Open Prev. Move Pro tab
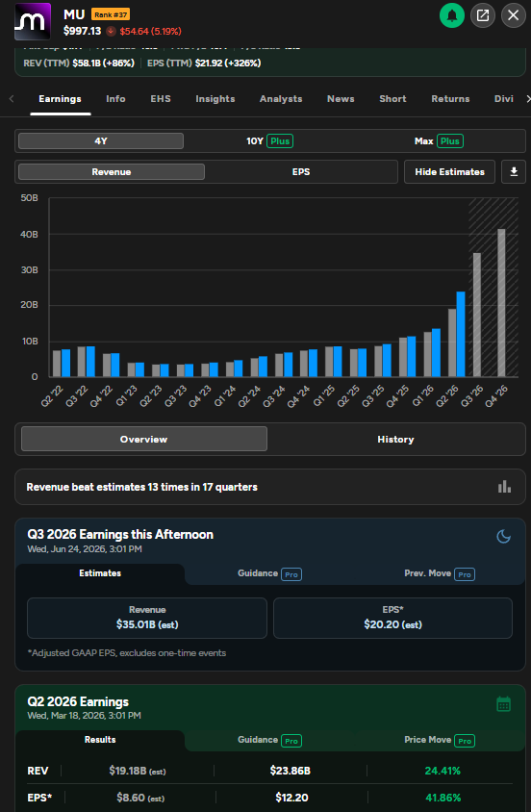 click(440, 573)
